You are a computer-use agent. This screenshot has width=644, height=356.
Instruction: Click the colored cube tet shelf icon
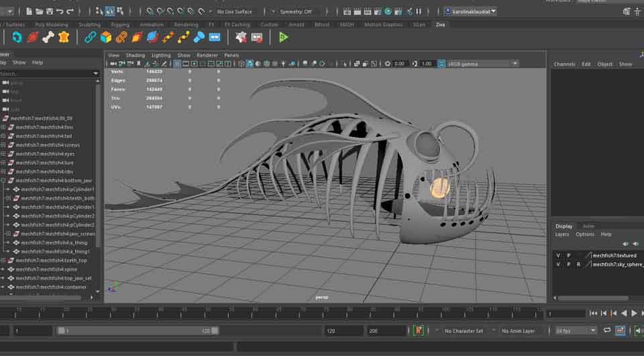point(106,38)
